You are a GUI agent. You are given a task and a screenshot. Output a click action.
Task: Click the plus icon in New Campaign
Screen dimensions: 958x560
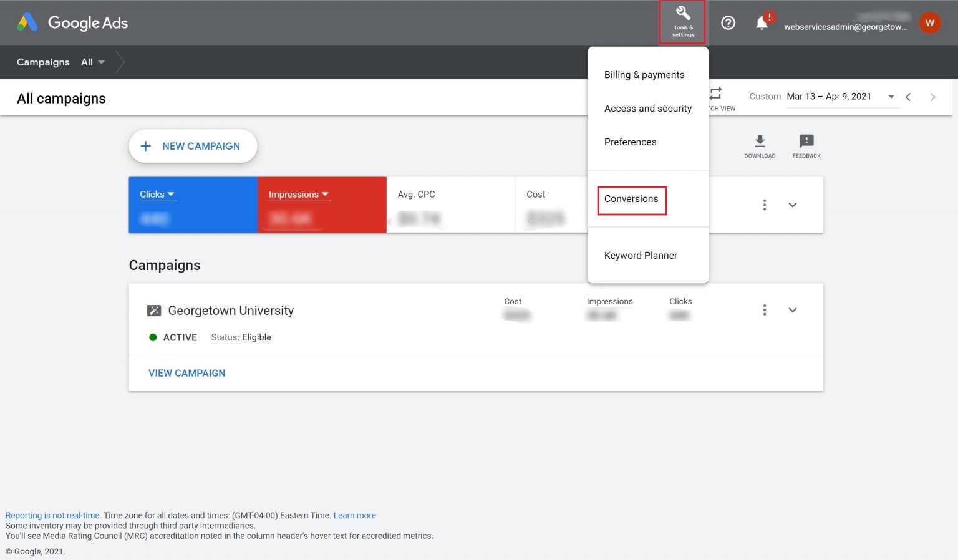tap(145, 146)
